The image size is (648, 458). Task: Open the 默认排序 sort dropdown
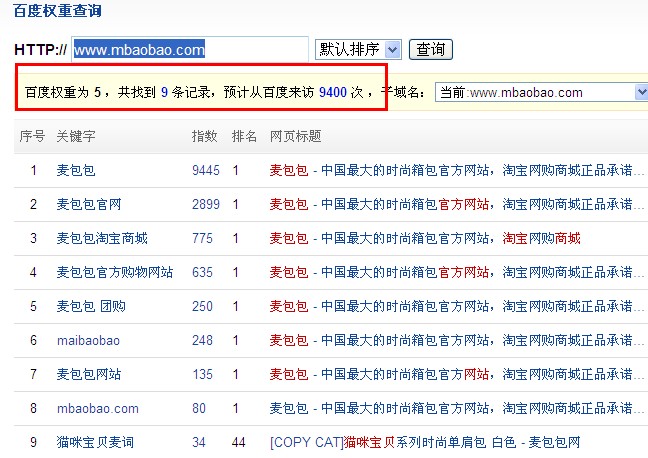(358, 49)
